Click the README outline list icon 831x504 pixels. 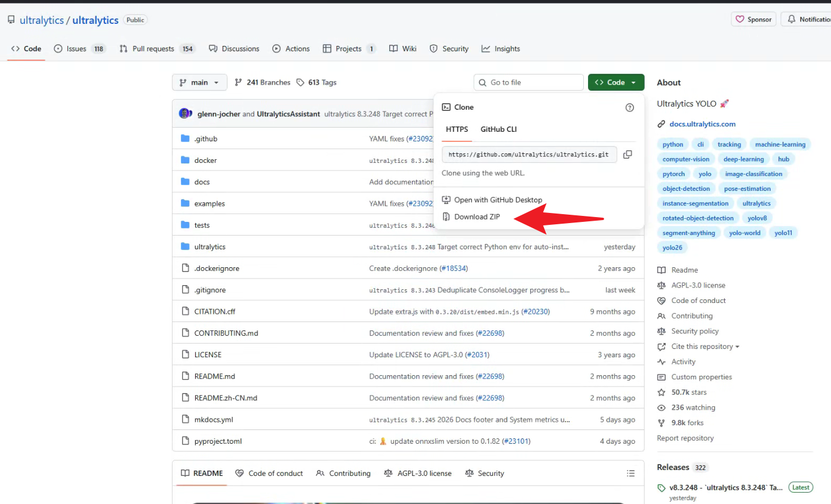tap(630, 474)
